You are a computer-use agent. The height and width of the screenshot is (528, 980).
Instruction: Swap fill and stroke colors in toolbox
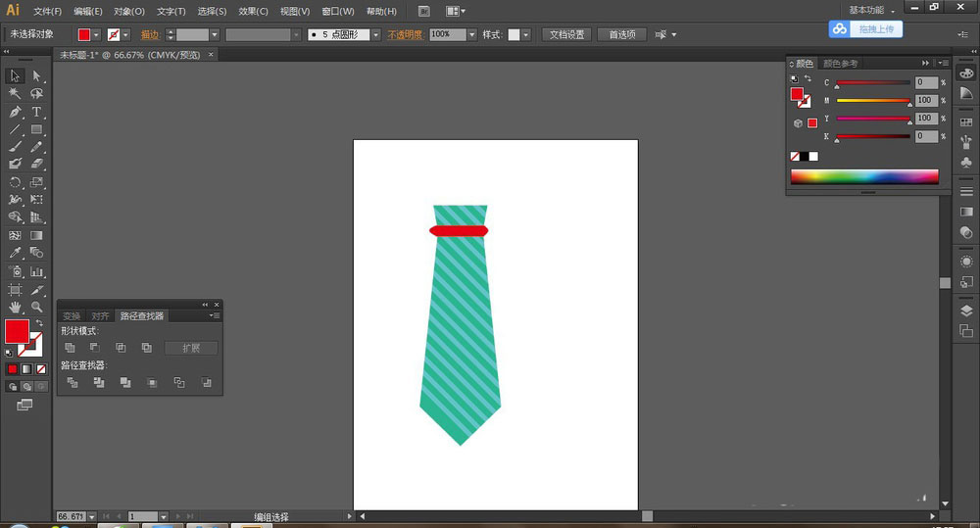[39, 323]
